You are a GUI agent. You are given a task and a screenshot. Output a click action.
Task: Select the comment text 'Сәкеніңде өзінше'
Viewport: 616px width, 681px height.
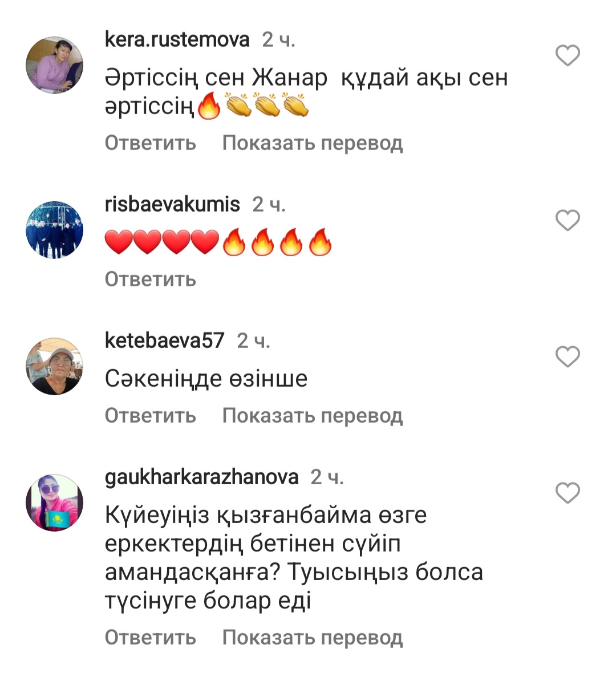206,378
